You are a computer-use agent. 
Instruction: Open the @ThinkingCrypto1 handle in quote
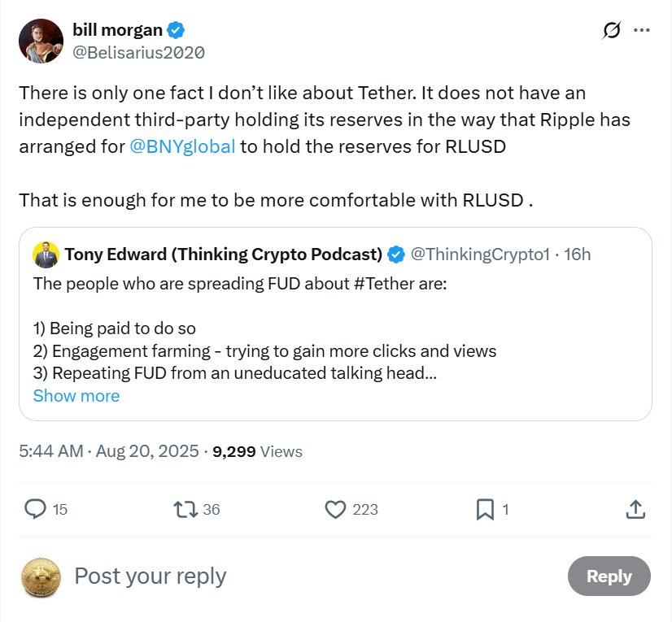[480, 254]
